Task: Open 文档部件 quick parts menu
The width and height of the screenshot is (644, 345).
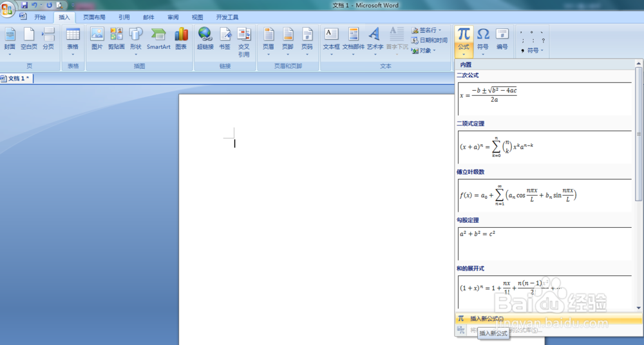Action: click(x=353, y=42)
